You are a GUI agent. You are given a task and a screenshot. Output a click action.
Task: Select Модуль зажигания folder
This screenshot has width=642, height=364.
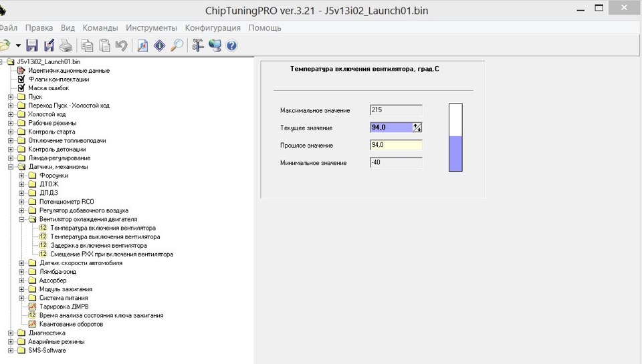tap(66, 289)
